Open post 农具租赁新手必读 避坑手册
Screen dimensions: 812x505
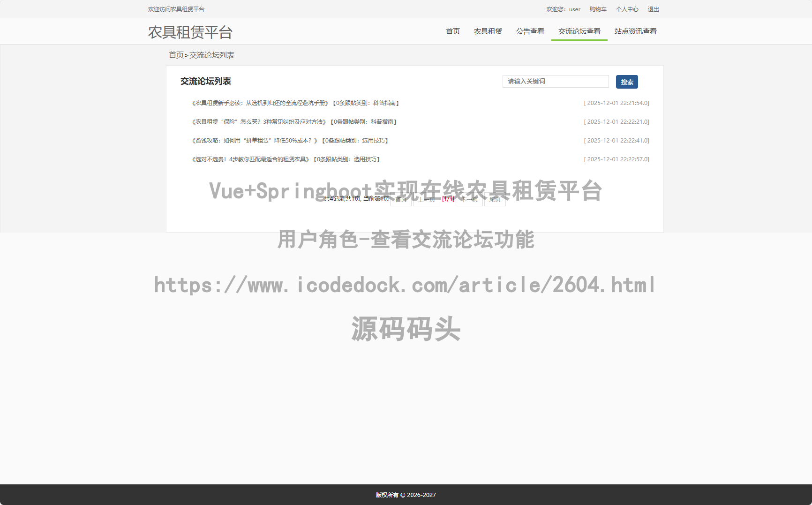point(260,103)
